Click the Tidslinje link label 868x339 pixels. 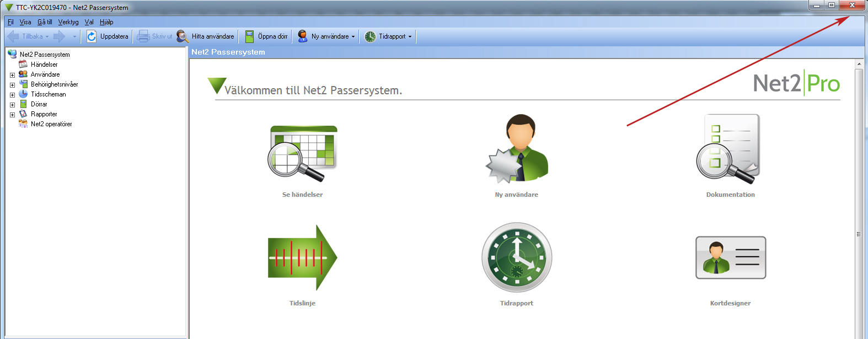pyautogui.click(x=302, y=303)
